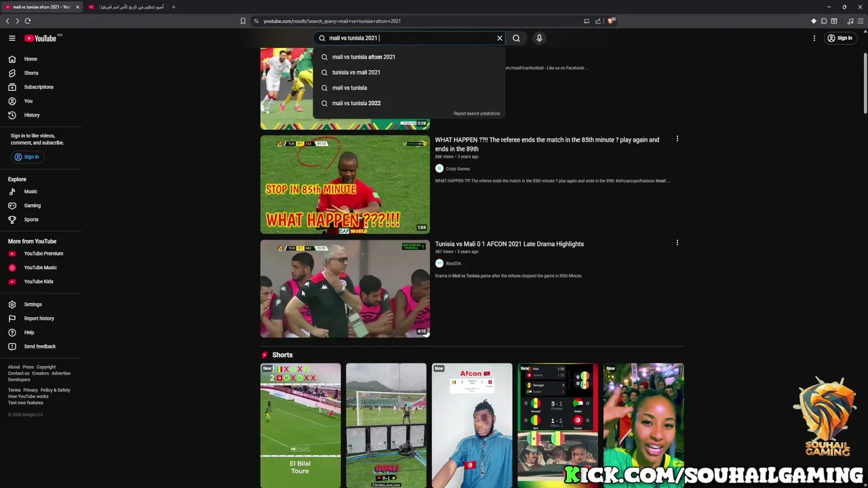Reload the page with the refresh icon
Image resolution: width=868 pixels, height=488 pixels.
click(28, 21)
